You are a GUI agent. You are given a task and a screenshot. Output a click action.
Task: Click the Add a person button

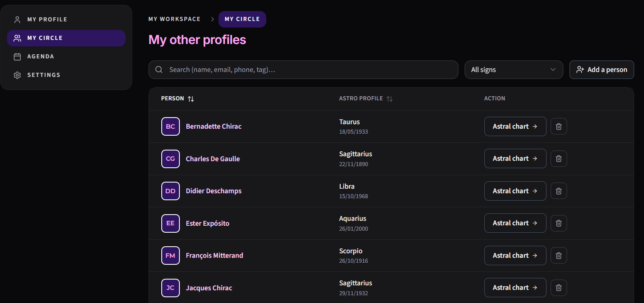602,69
